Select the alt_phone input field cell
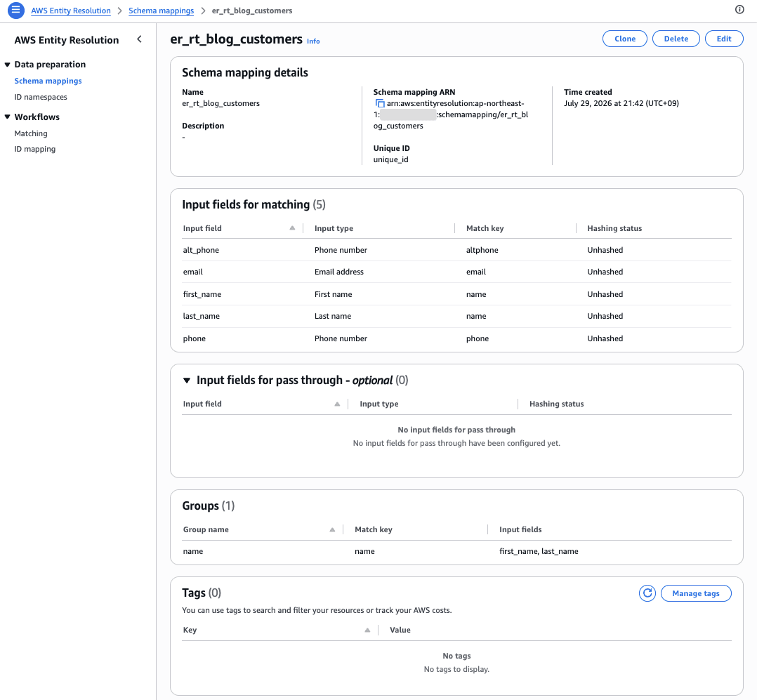Viewport: 757px width, 700px height. (201, 250)
